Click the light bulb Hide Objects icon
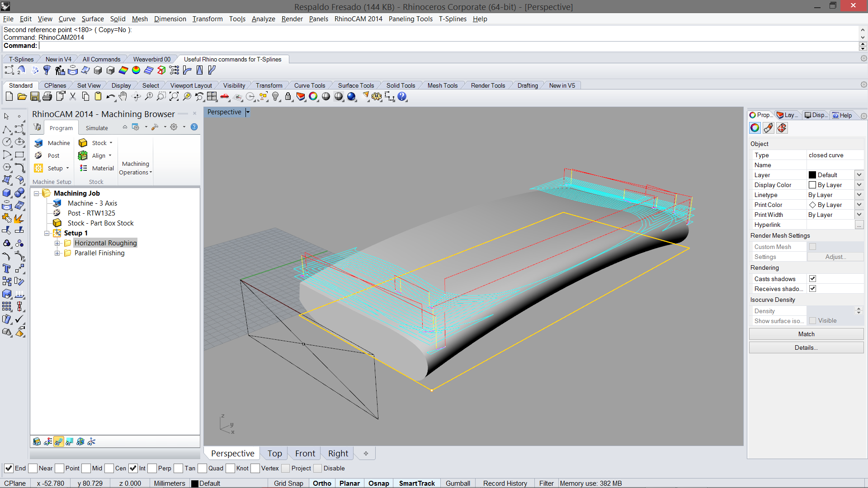 275,96
